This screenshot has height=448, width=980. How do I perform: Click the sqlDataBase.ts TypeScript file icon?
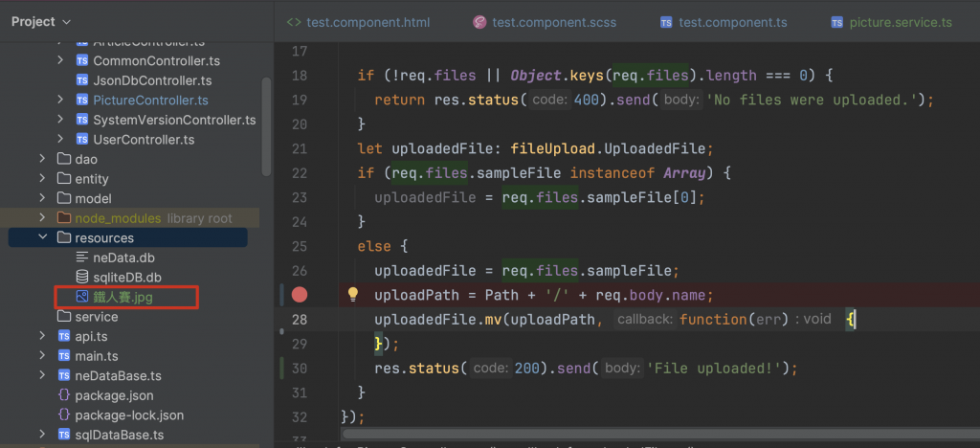[64, 435]
